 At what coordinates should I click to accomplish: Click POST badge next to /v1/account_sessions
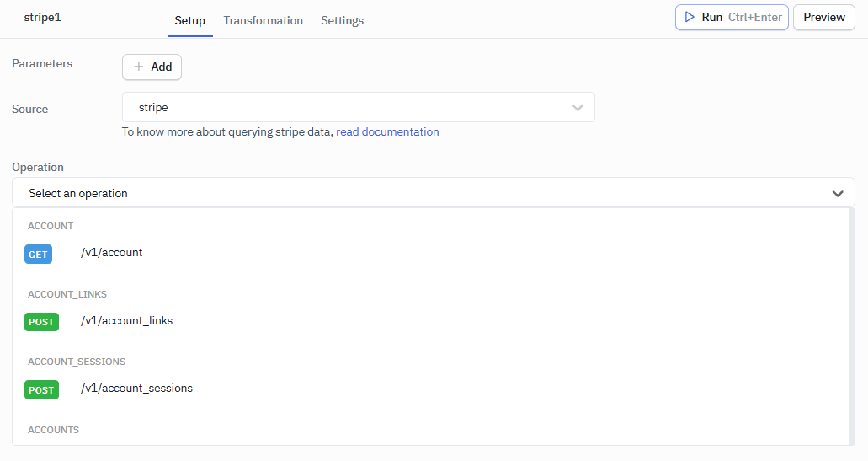click(x=41, y=390)
